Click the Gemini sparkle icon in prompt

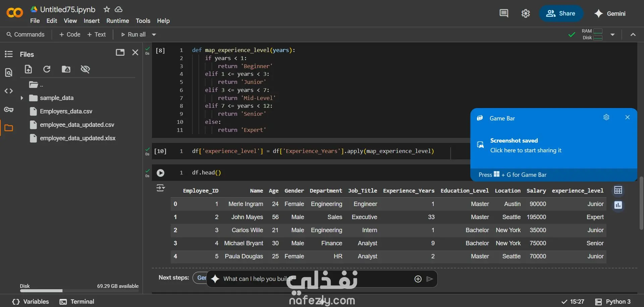(x=215, y=279)
